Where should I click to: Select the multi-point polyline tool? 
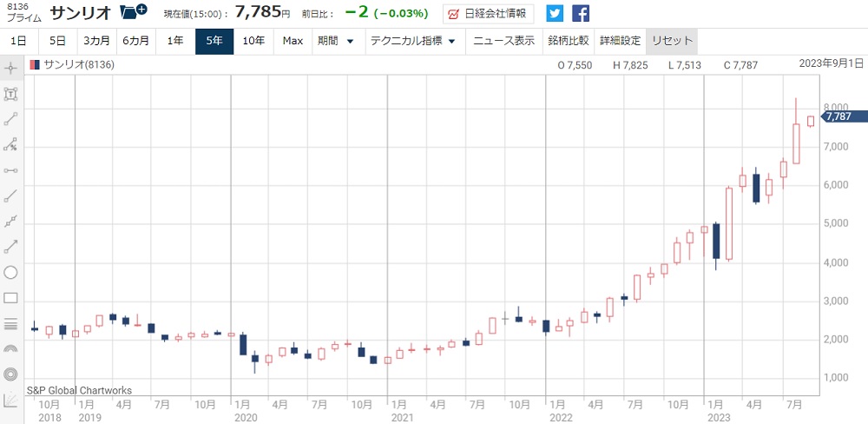(x=10, y=222)
